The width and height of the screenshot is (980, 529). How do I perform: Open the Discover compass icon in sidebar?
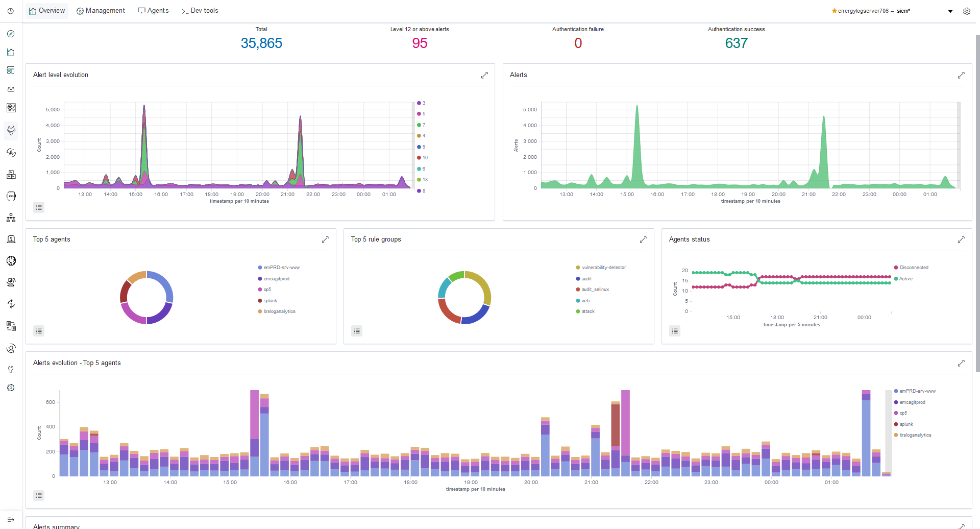click(x=11, y=34)
